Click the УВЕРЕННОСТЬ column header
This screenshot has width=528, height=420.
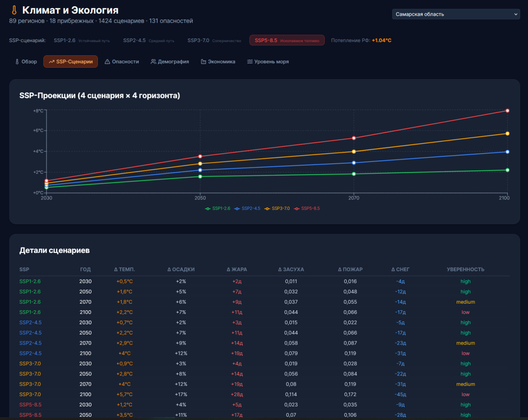pyautogui.click(x=466, y=269)
